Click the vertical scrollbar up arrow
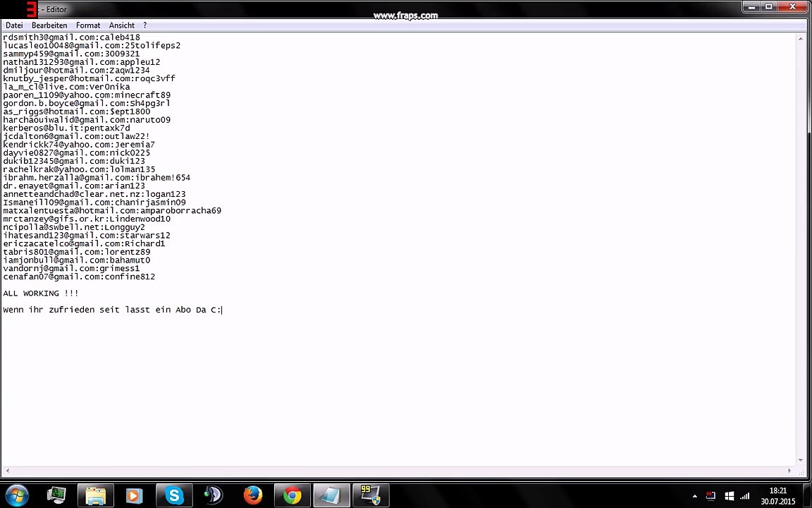Viewport: 812px width, 508px height. [x=801, y=38]
